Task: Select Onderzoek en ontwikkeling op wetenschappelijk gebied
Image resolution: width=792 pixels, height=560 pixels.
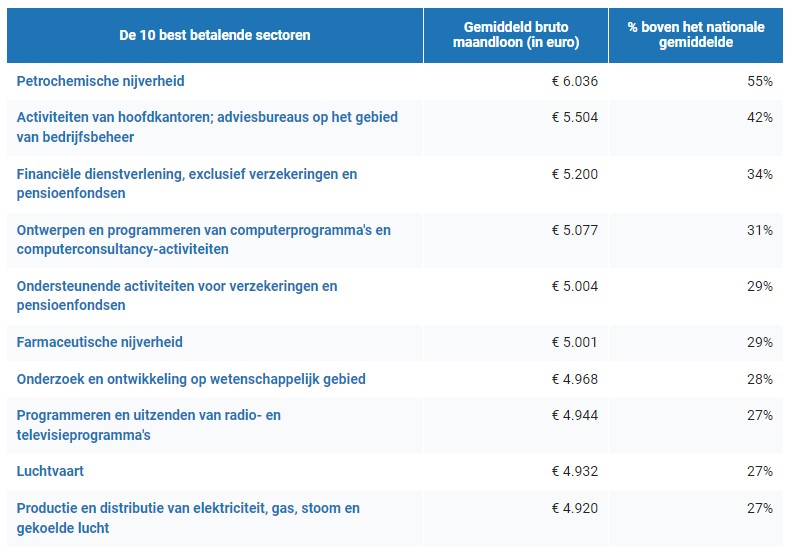Action: [x=191, y=379]
